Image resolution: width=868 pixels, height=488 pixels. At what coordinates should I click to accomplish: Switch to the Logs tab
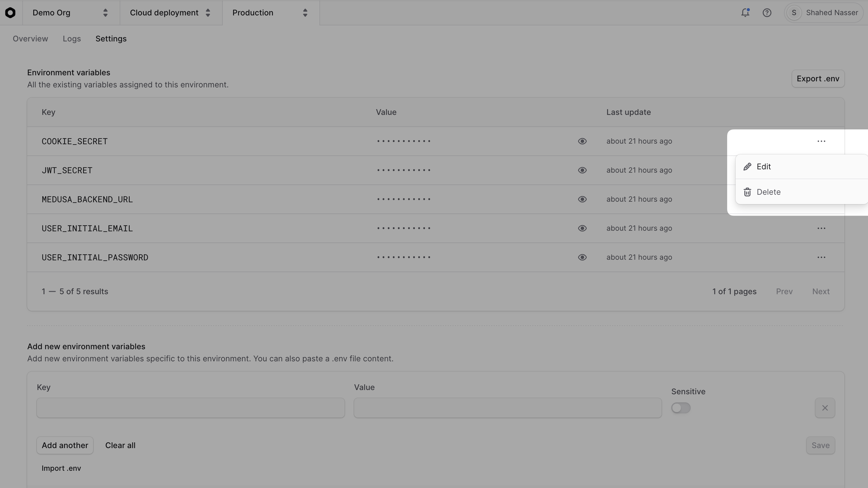pyautogui.click(x=71, y=38)
